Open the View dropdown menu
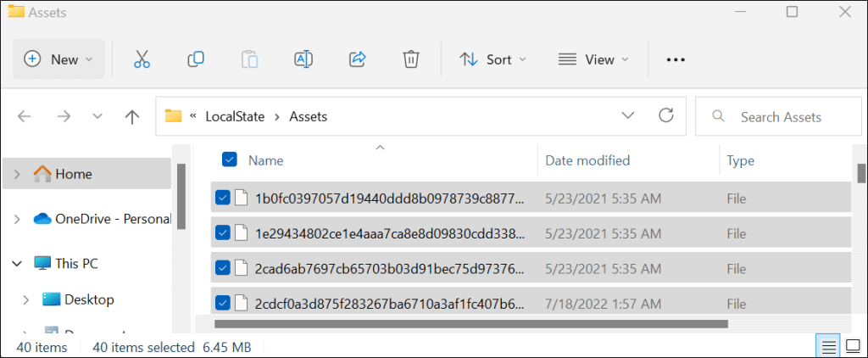This screenshot has width=868, height=358. point(593,59)
